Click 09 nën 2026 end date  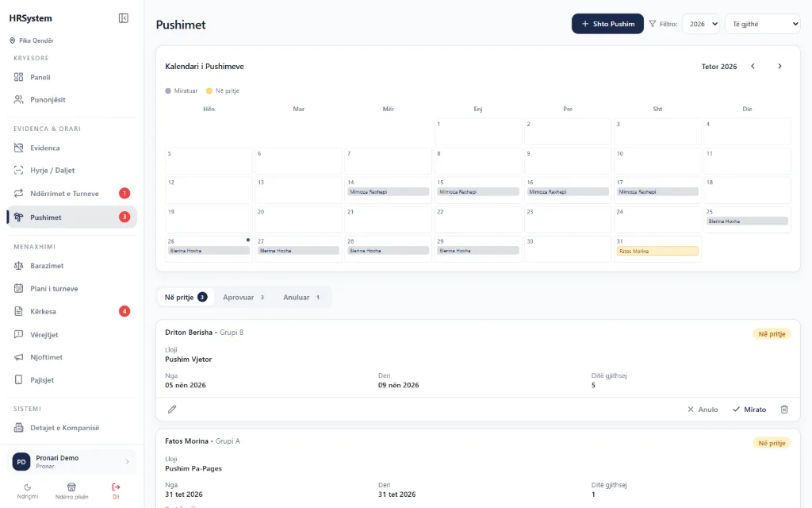(398, 385)
